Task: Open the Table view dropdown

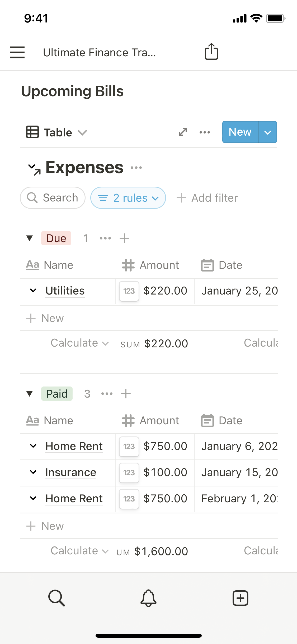Action: (57, 132)
